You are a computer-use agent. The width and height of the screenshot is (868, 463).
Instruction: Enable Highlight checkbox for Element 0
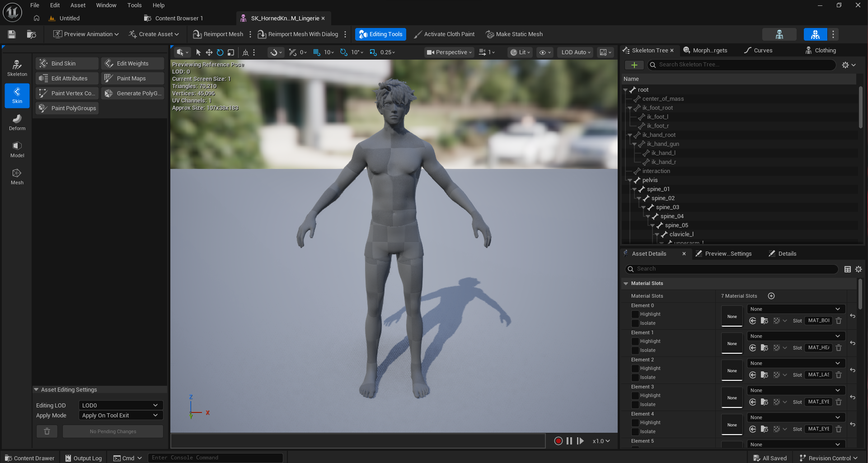point(635,314)
